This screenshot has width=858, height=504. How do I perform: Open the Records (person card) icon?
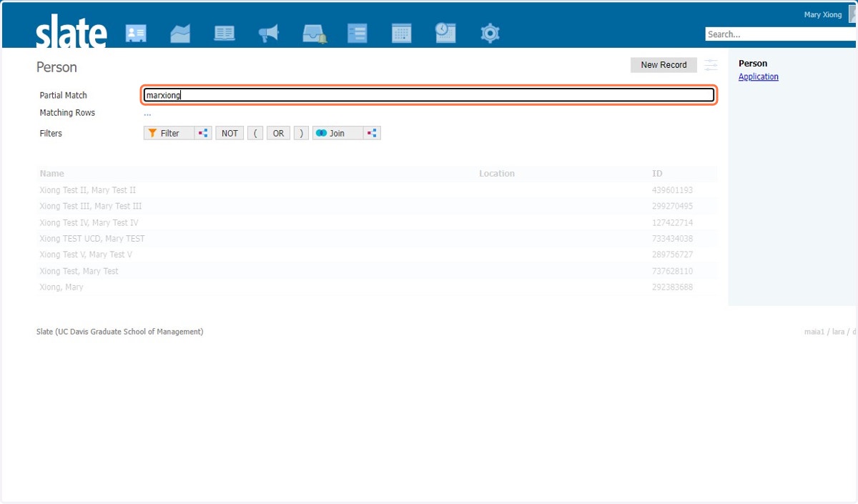[x=136, y=34]
